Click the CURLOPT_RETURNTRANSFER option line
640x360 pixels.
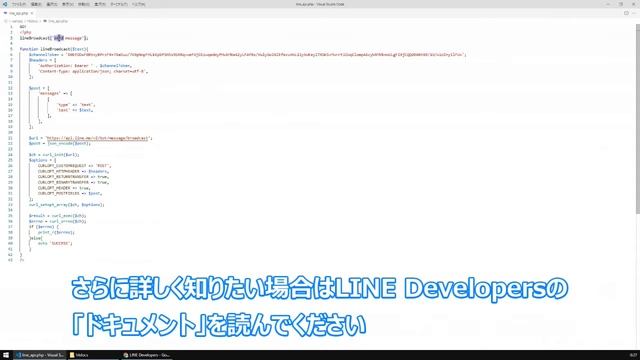click(73, 177)
